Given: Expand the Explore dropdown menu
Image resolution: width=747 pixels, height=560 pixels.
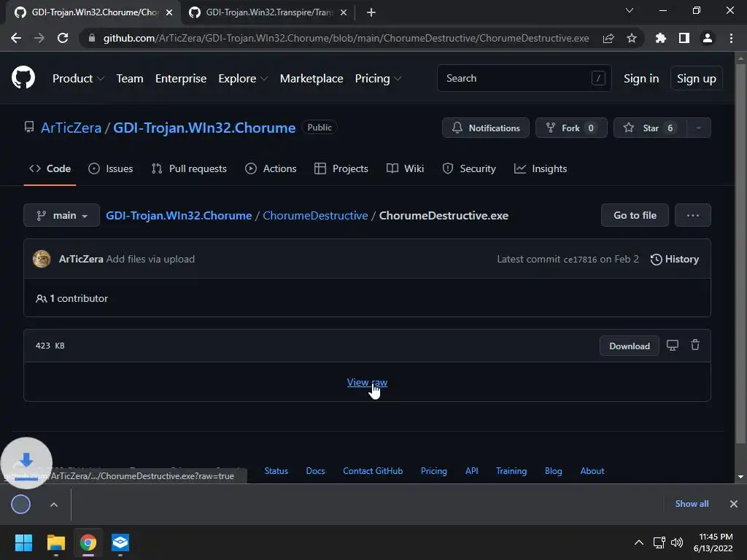Looking at the screenshot, I should [243, 79].
